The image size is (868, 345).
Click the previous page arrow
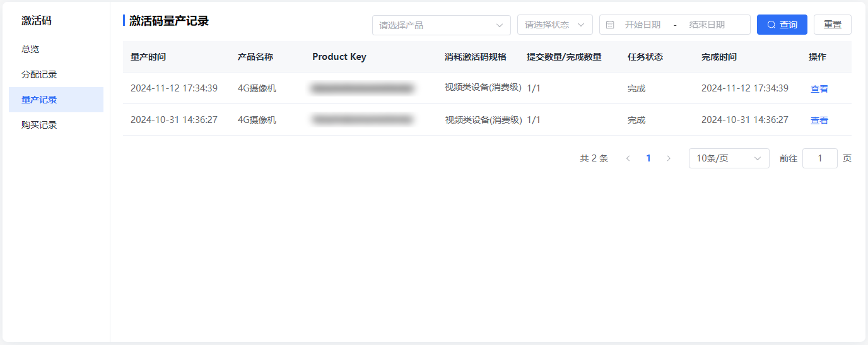[628, 158]
